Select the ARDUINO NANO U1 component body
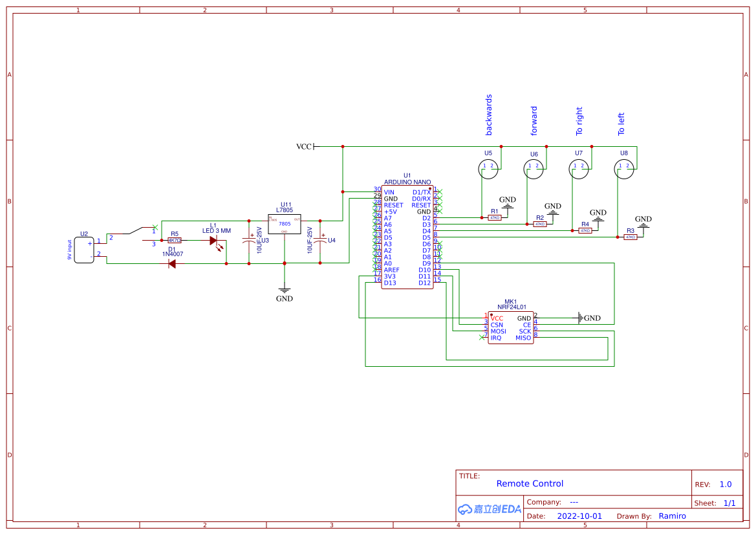 [407, 237]
